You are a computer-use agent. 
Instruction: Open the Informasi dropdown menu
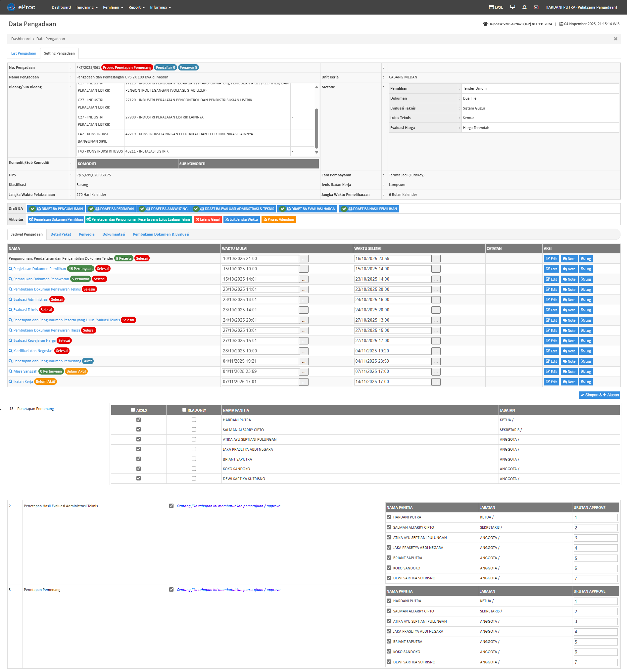point(161,7)
